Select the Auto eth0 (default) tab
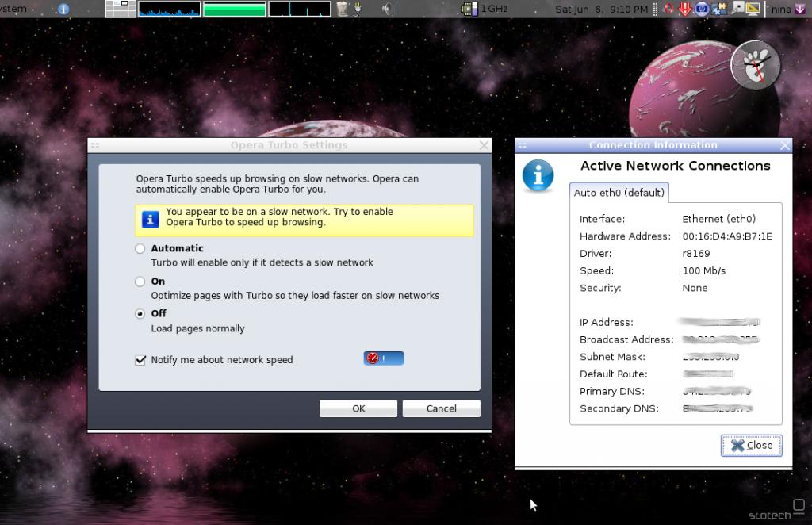 (x=619, y=193)
